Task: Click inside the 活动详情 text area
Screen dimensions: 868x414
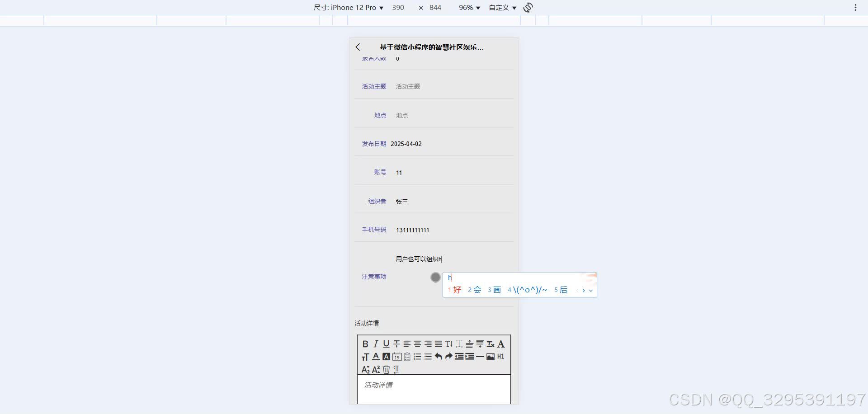Action: pos(433,390)
